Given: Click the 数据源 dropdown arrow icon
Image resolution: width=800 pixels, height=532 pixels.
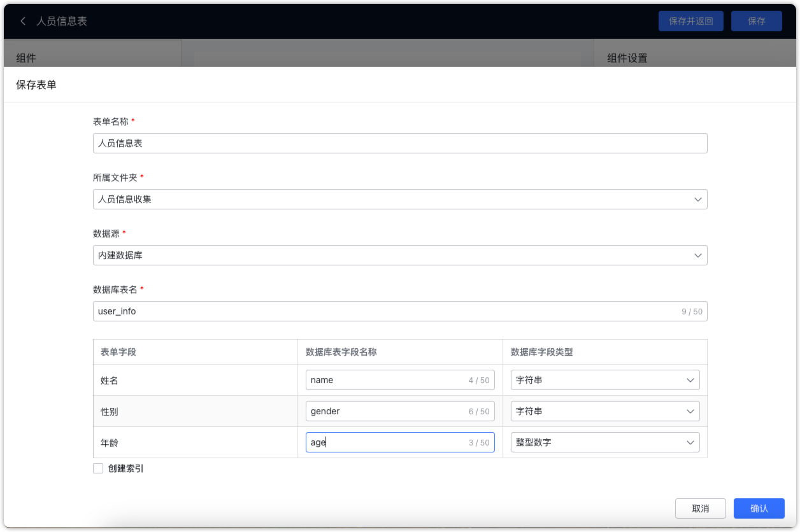Looking at the screenshot, I should pyautogui.click(x=698, y=255).
